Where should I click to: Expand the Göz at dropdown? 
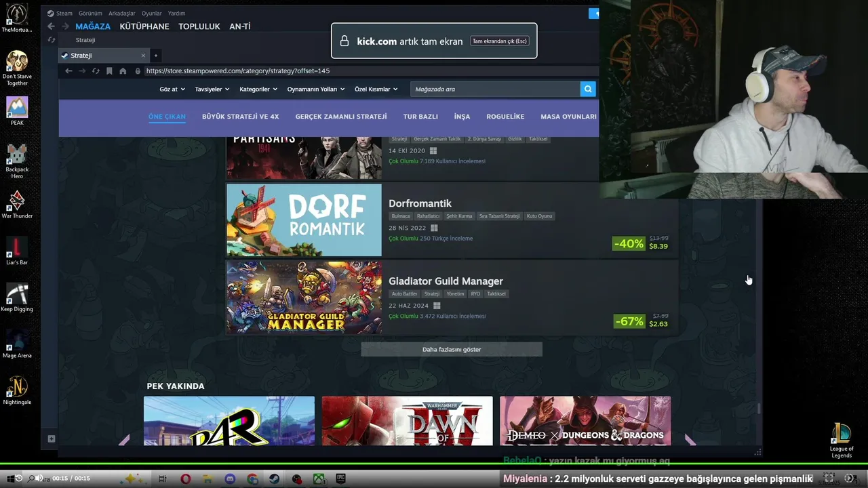click(x=172, y=89)
